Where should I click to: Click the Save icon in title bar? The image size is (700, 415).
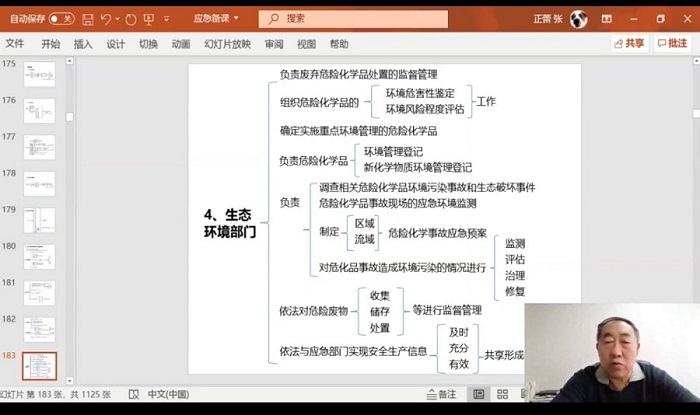coord(88,18)
